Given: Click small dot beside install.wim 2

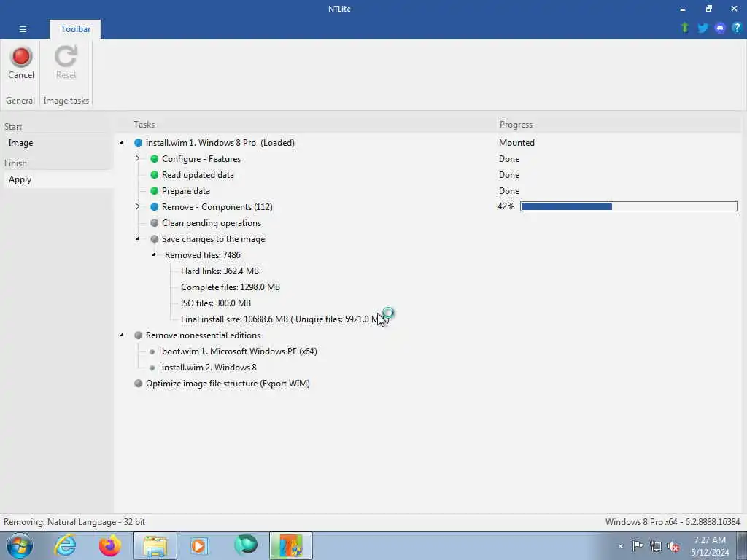Looking at the screenshot, I should coord(152,367).
